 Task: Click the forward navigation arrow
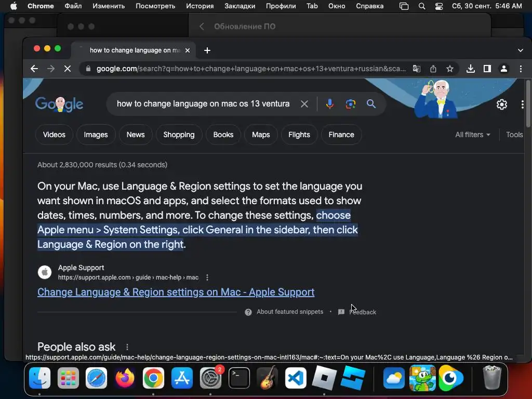tap(51, 69)
